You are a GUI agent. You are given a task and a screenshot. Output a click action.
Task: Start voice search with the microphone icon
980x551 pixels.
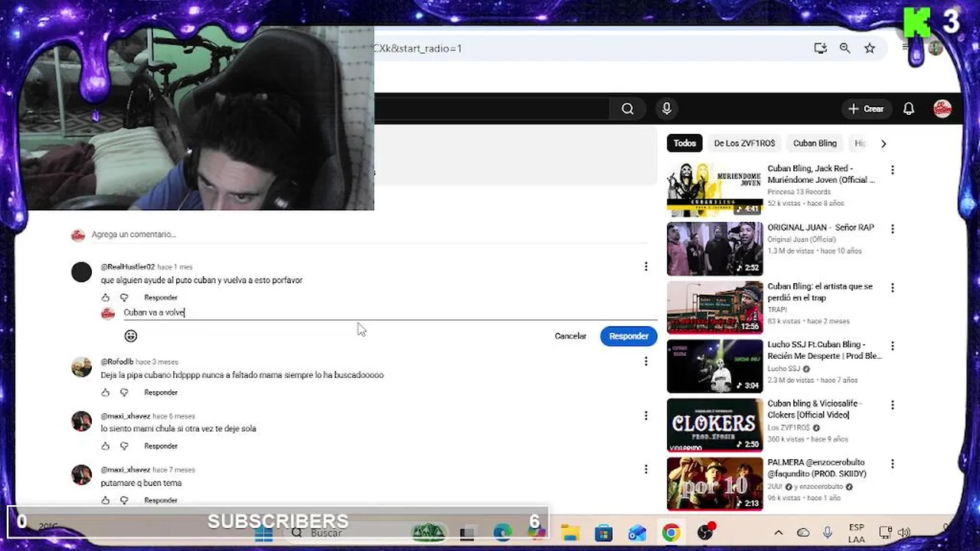click(666, 109)
